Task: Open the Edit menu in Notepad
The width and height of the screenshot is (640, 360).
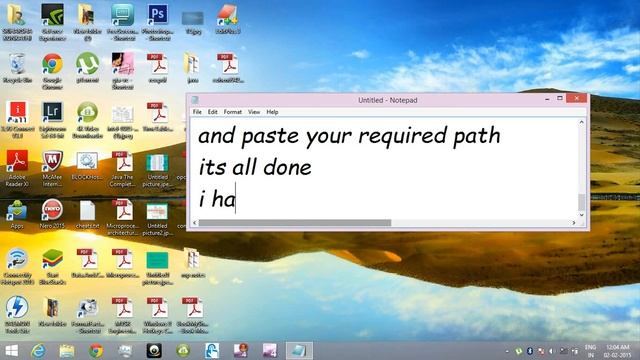Action: [x=213, y=112]
